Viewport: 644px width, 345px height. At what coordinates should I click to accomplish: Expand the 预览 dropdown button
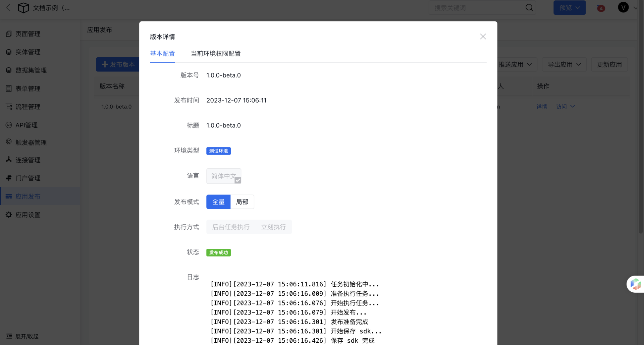point(569,8)
